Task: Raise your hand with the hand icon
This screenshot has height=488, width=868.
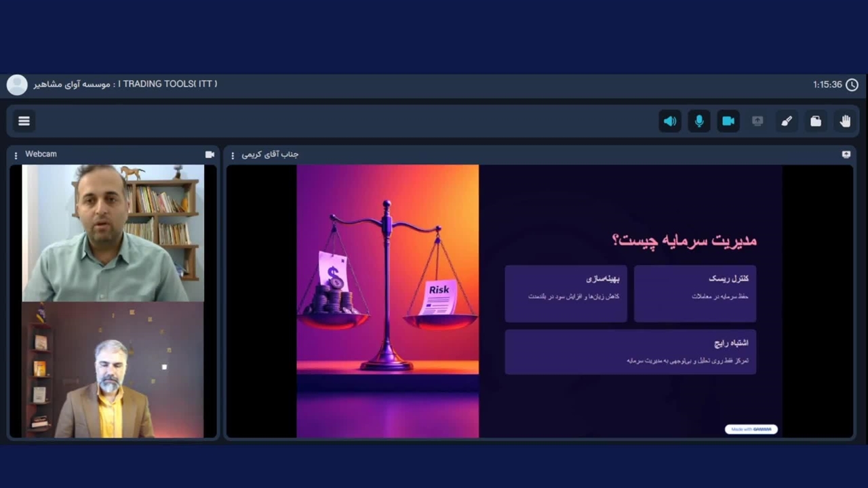Action: click(x=845, y=121)
